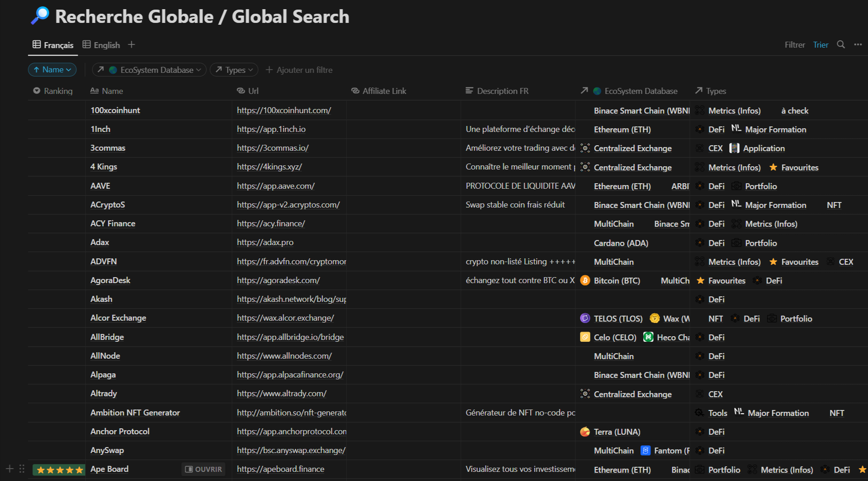Viewport: 868px width, 481px height.
Task: Click Binace Smart Chain in Alpaga row
Action: [x=641, y=375]
